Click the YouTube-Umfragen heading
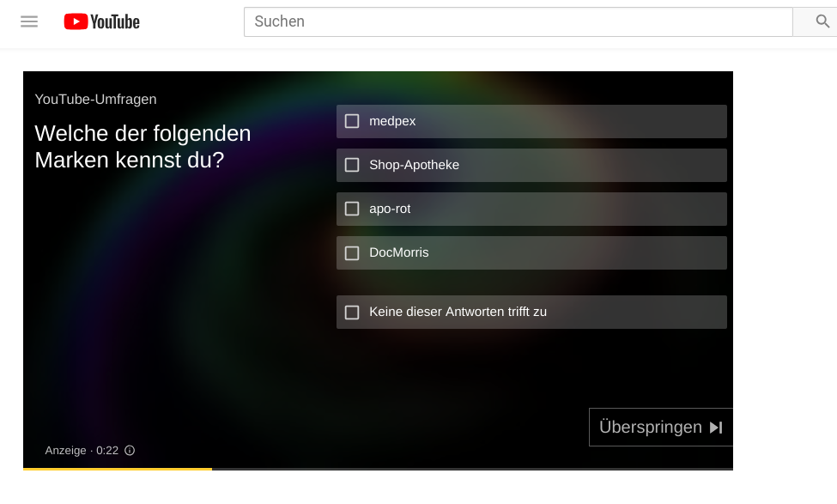 95,99
